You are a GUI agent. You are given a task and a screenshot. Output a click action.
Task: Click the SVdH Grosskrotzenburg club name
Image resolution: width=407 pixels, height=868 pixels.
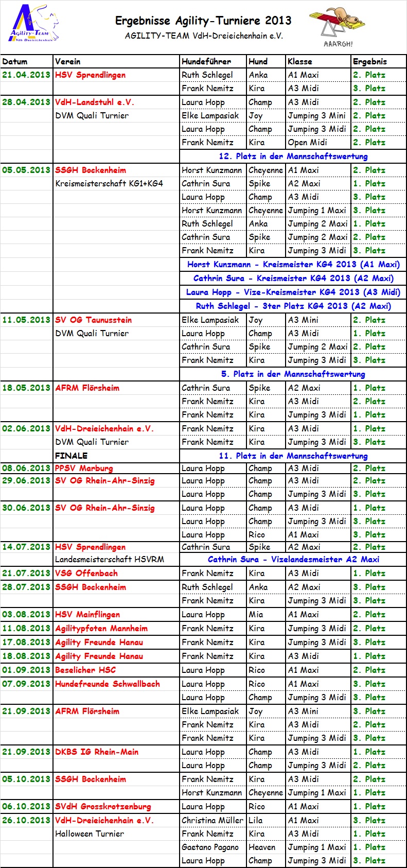(x=103, y=806)
